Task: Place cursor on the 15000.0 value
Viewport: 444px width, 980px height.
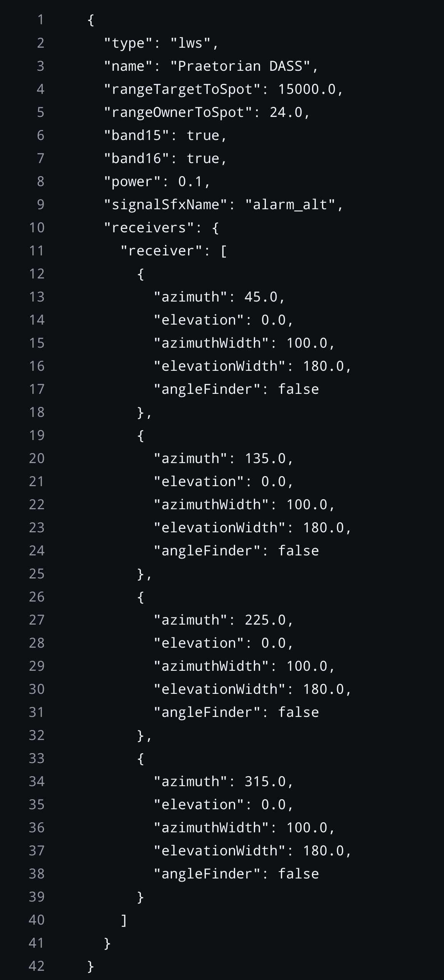Action: [x=306, y=89]
